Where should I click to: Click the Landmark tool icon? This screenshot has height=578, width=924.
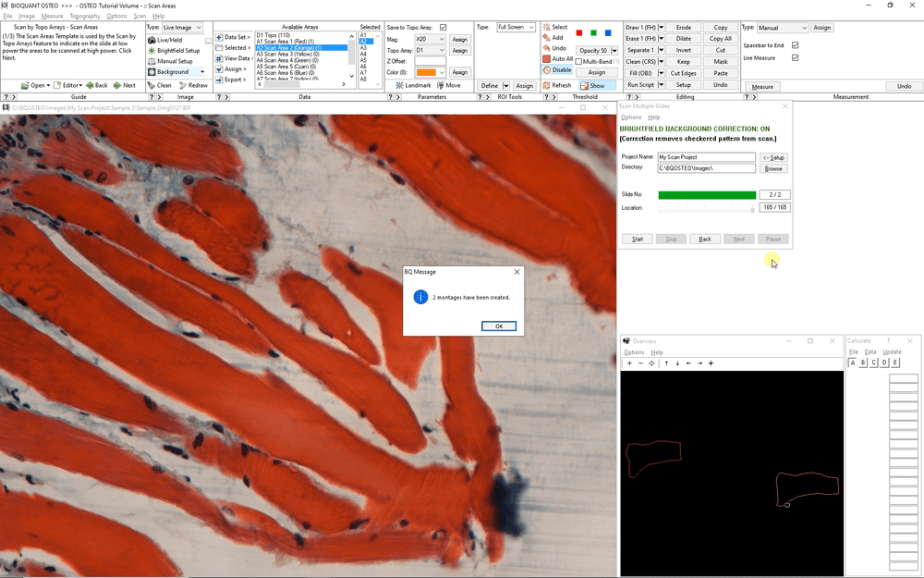pyautogui.click(x=400, y=86)
